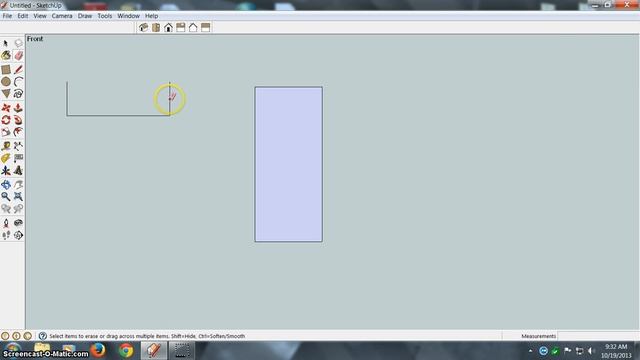Click the SketchUp taskbar button

pyautogui.click(x=154, y=351)
